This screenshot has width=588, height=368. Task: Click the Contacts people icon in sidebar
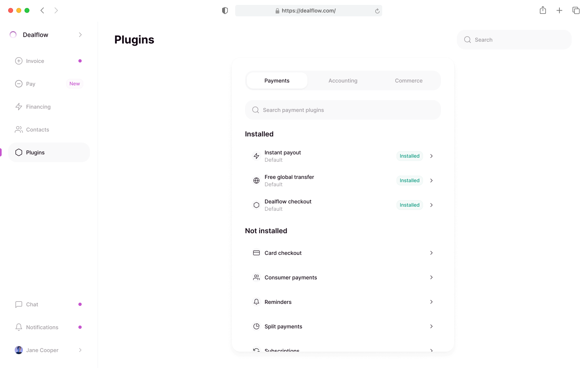tap(19, 129)
